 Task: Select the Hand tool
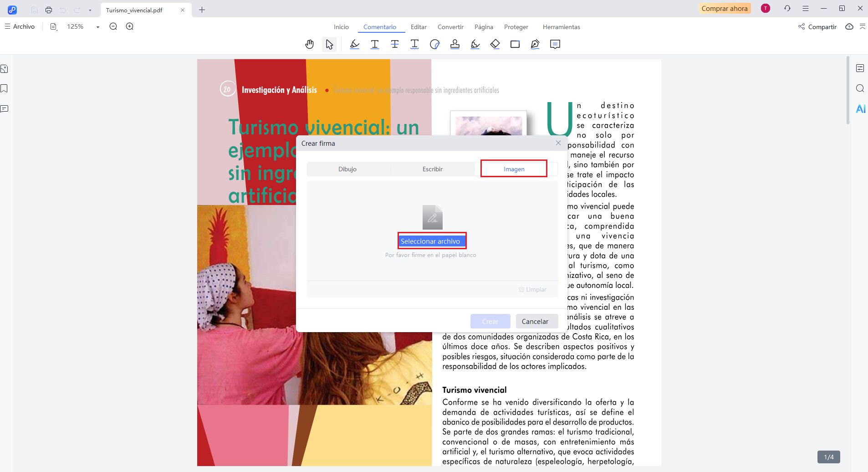309,44
